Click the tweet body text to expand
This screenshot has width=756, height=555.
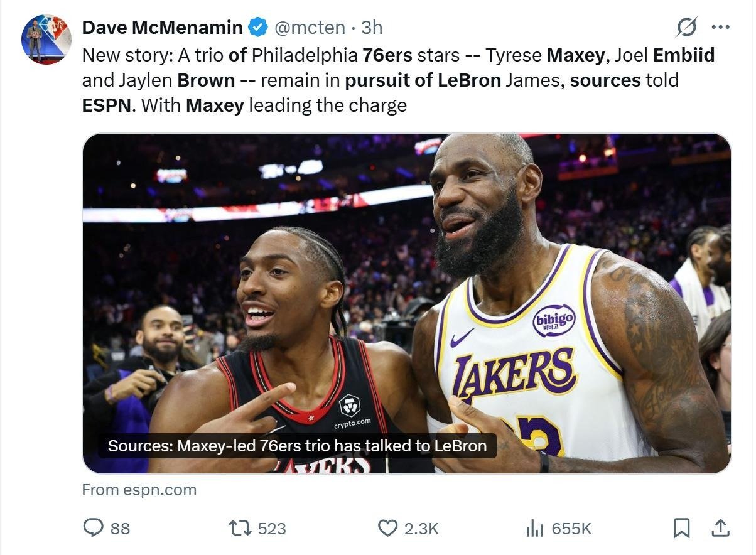tap(398, 80)
